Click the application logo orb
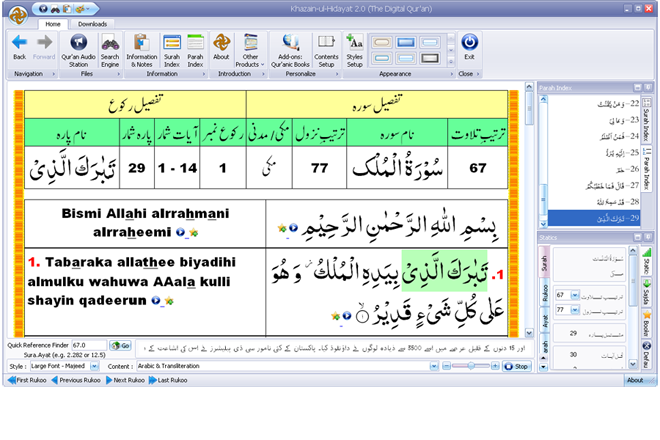660x440 pixels. point(18,16)
